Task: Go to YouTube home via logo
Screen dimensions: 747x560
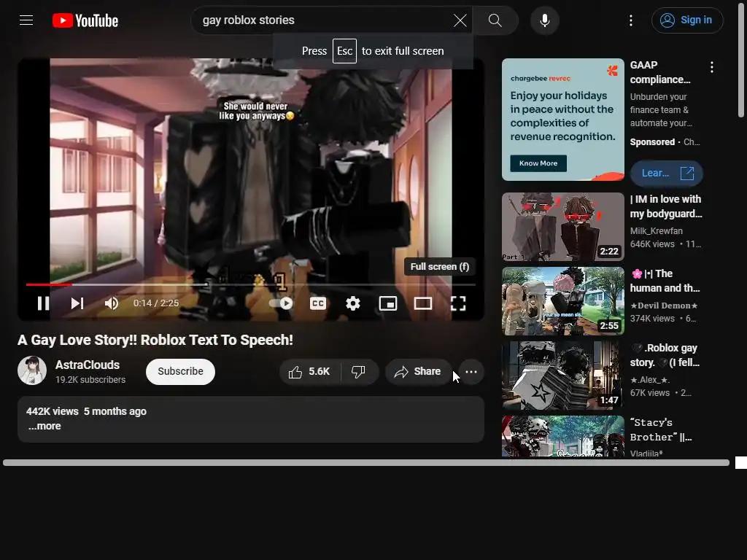Action: pos(85,20)
